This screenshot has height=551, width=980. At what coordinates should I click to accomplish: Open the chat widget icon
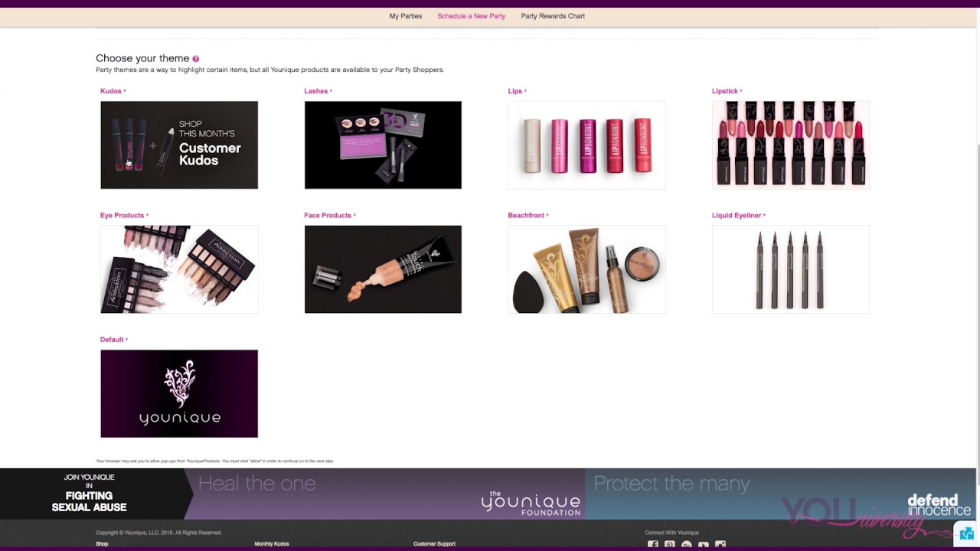(966, 533)
